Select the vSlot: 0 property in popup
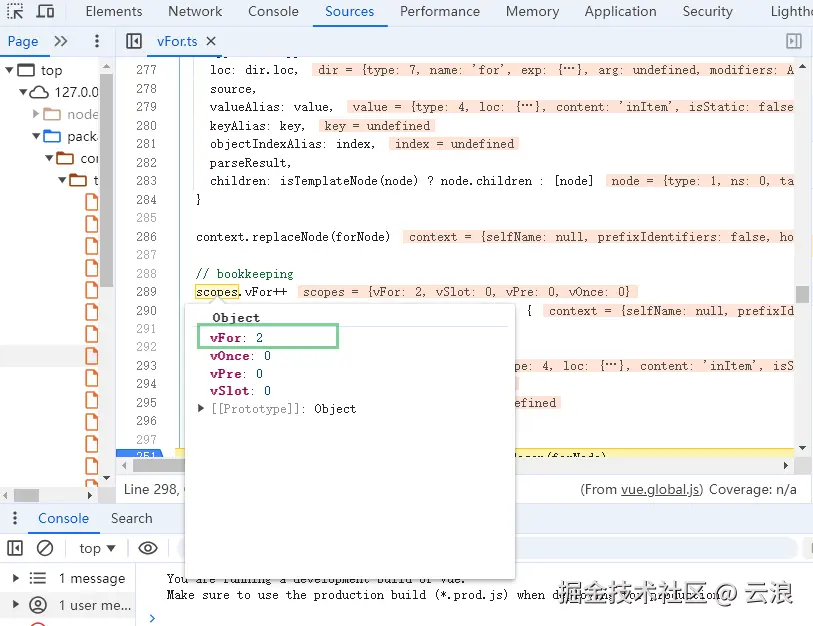 pyautogui.click(x=241, y=391)
